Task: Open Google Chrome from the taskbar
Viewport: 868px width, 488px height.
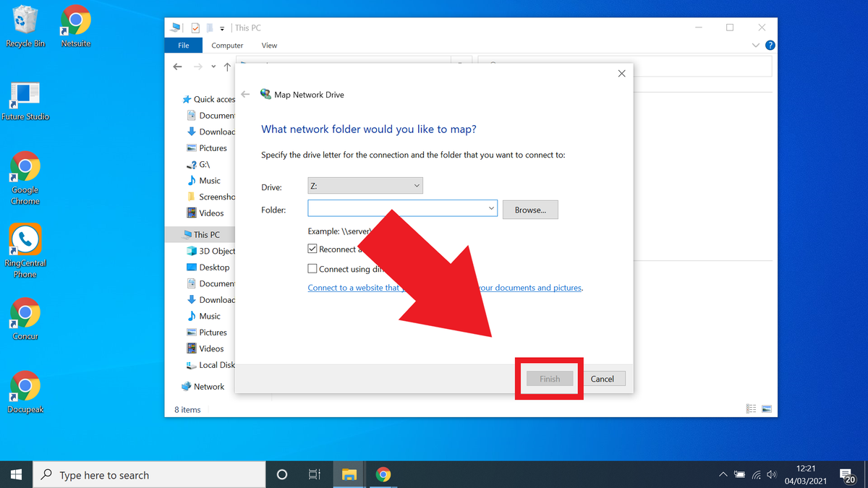Action: pyautogui.click(x=383, y=474)
